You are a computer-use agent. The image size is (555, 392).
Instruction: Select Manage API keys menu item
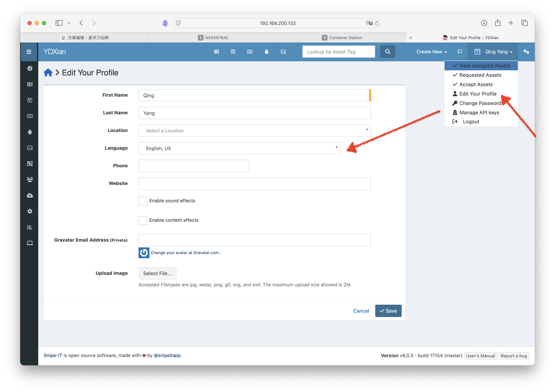tap(481, 113)
